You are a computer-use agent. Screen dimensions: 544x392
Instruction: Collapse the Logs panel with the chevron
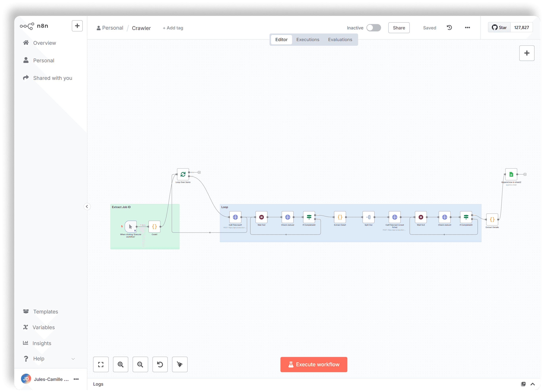click(532, 384)
